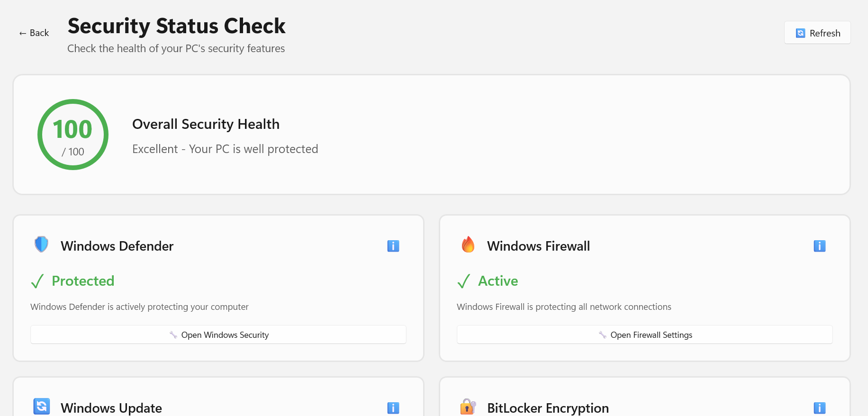Image resolution: width=868 pixels, height=416 pixels.
Task: Open the Windows Defender info tooltip
Action: pyautogui.click(x=393, y=246)
